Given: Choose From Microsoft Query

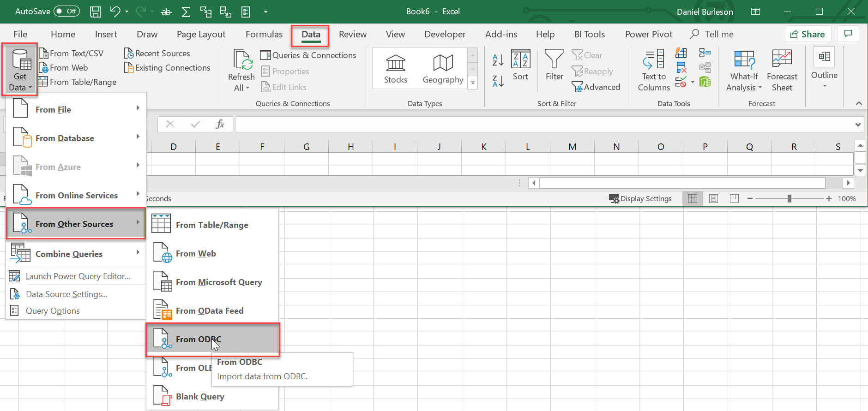Looking at the screenshot, I should tap(212, 282).
